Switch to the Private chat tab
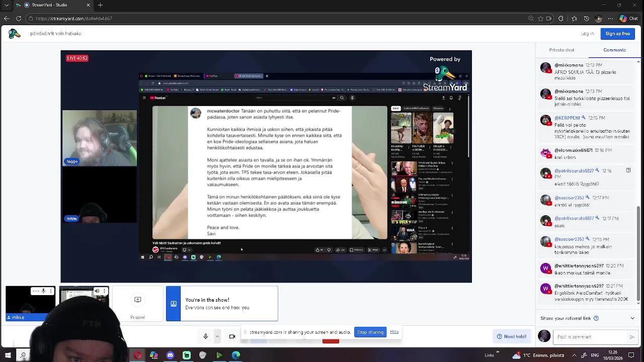 [561, 50]
